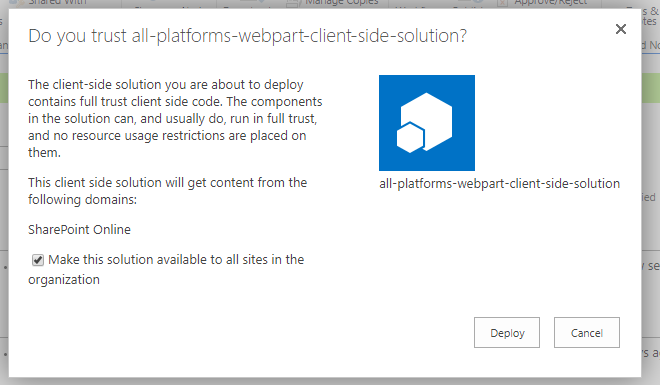660x385 pixels.
Task: Click the word 'organization' in the checkbox label
Action: point(64,280)
